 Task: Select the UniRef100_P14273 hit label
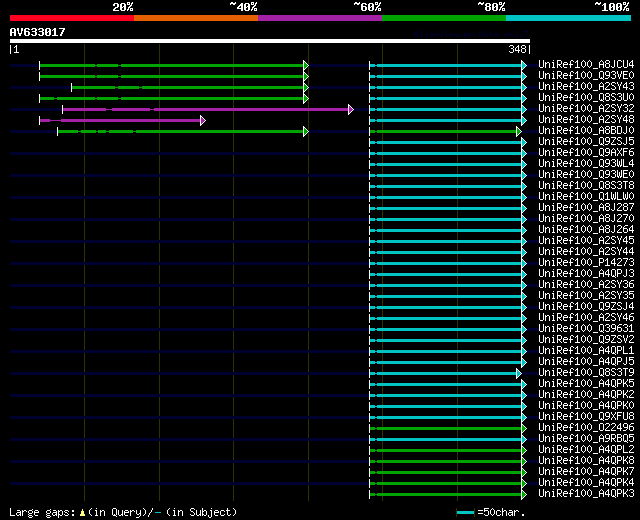[585, 263]
